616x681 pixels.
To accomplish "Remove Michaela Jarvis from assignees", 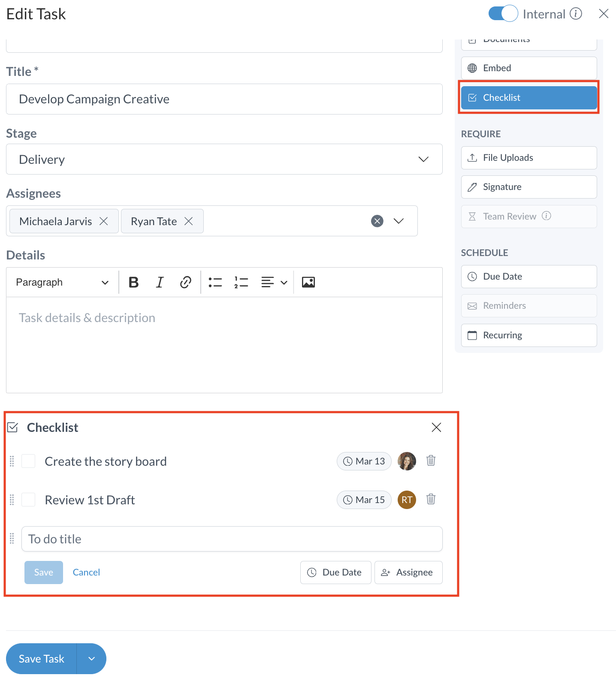I will point(104,221).
